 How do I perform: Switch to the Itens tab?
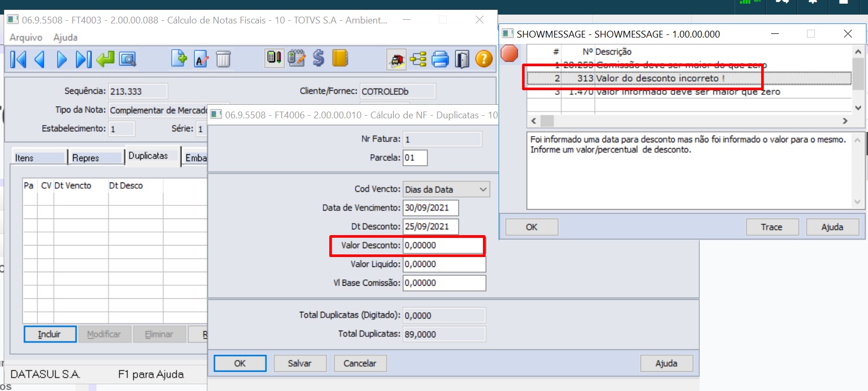[39, 157]
